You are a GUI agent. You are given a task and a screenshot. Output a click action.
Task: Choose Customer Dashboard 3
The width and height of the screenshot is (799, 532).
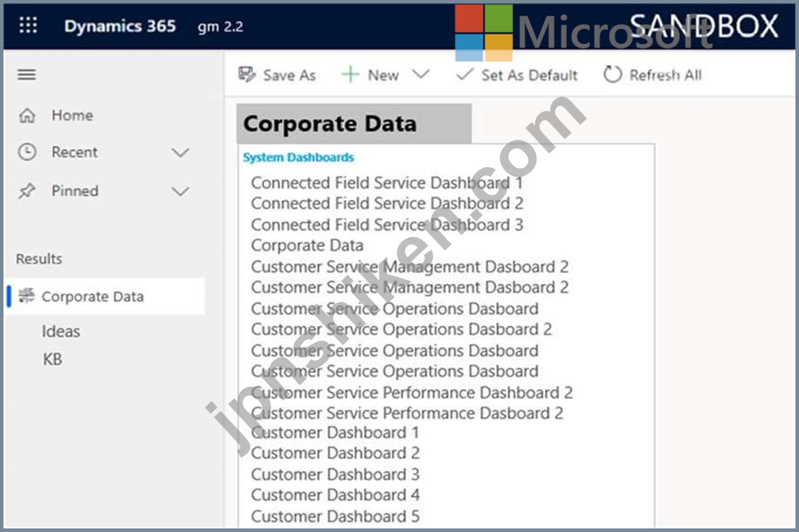(335, 474)
